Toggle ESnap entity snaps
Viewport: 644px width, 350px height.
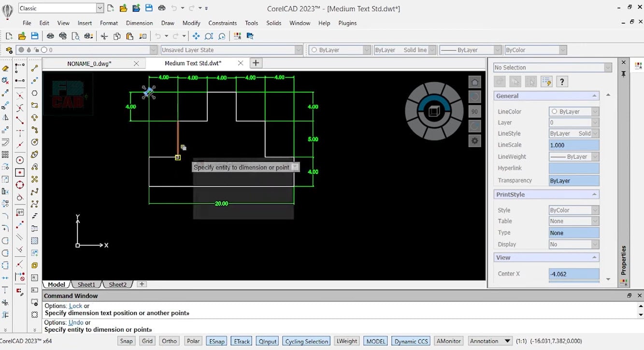click(216, 341)
